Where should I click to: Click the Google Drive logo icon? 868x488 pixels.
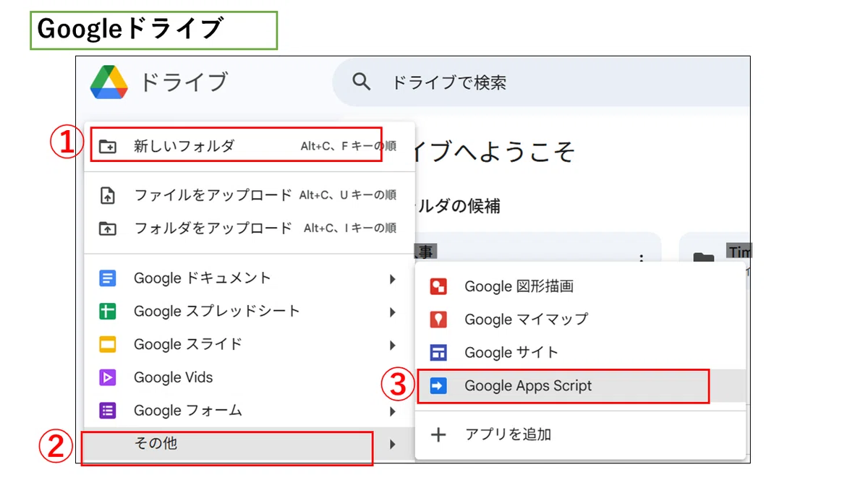click(x=109, y=82)
